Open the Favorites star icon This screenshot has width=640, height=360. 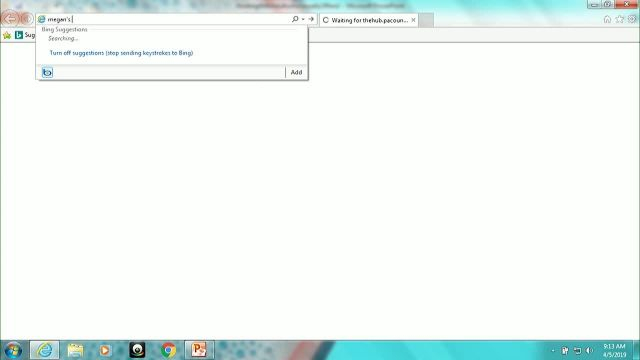(620, 19)
